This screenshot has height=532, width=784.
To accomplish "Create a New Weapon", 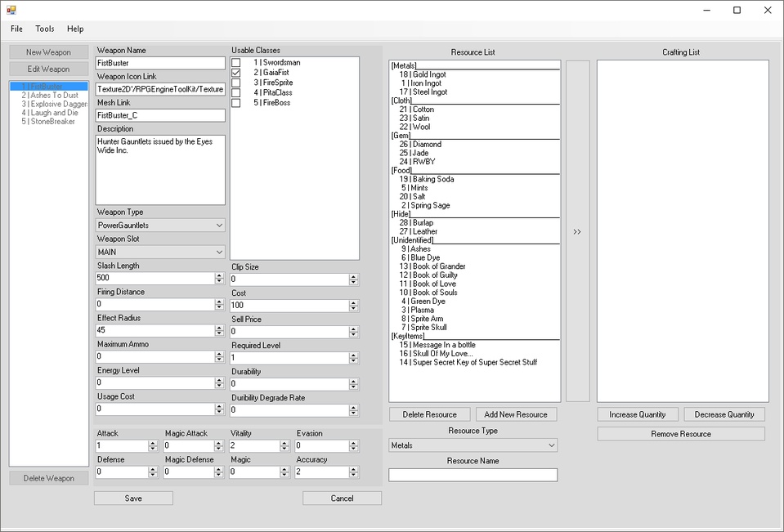I will click(x=48, y=51).
